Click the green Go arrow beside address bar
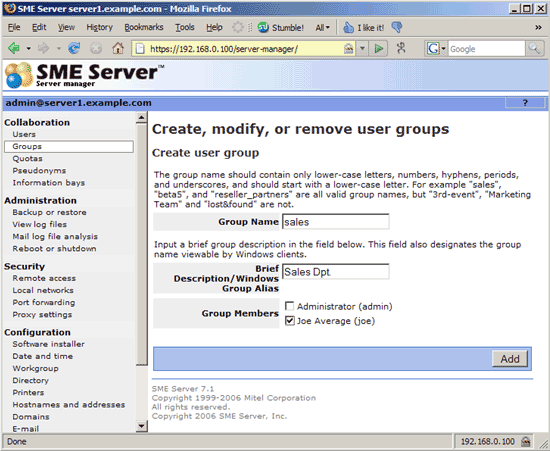This screenshot has height=451, width=550. (x=378, y=48)
